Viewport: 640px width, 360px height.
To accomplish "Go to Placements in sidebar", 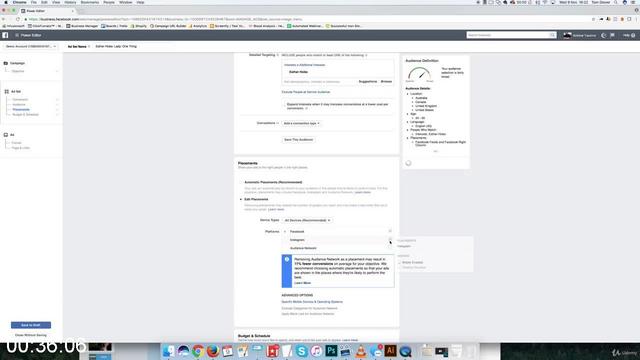I will 21,109.
